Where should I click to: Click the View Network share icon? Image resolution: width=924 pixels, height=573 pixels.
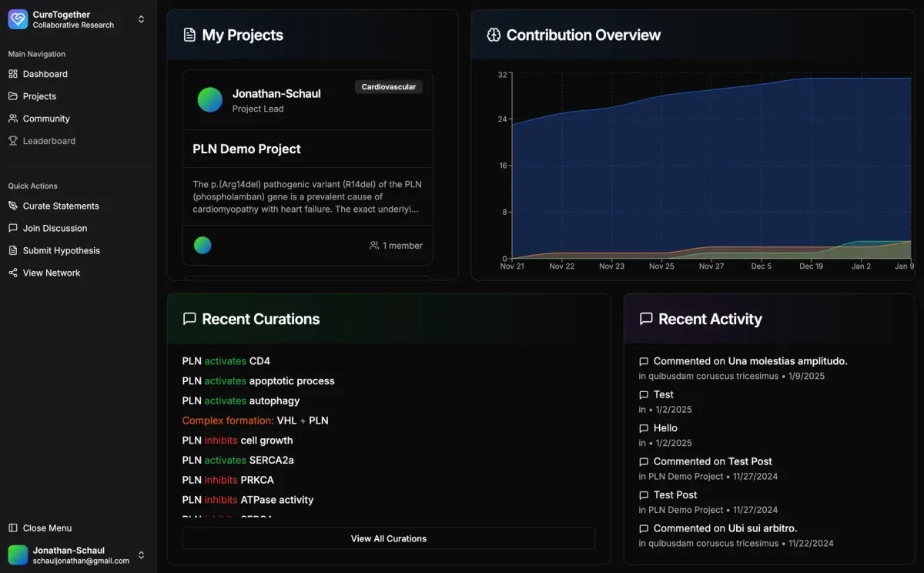13,273
